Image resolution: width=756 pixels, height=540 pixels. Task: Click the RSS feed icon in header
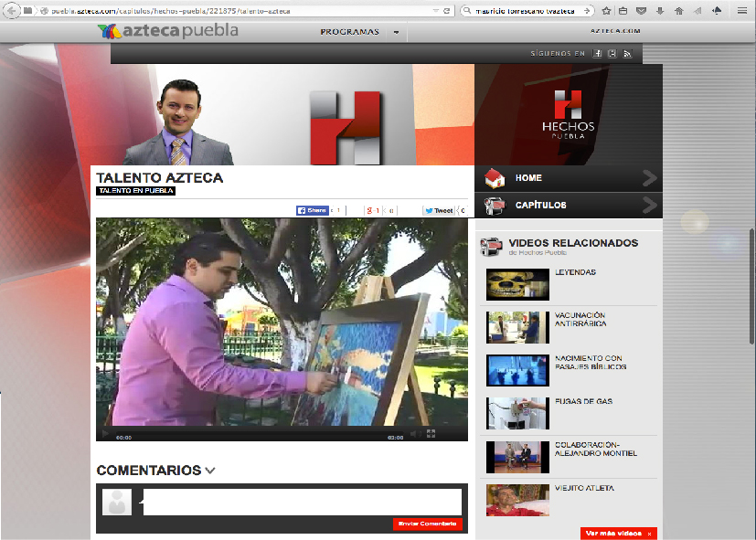click(x=627, y=54)
